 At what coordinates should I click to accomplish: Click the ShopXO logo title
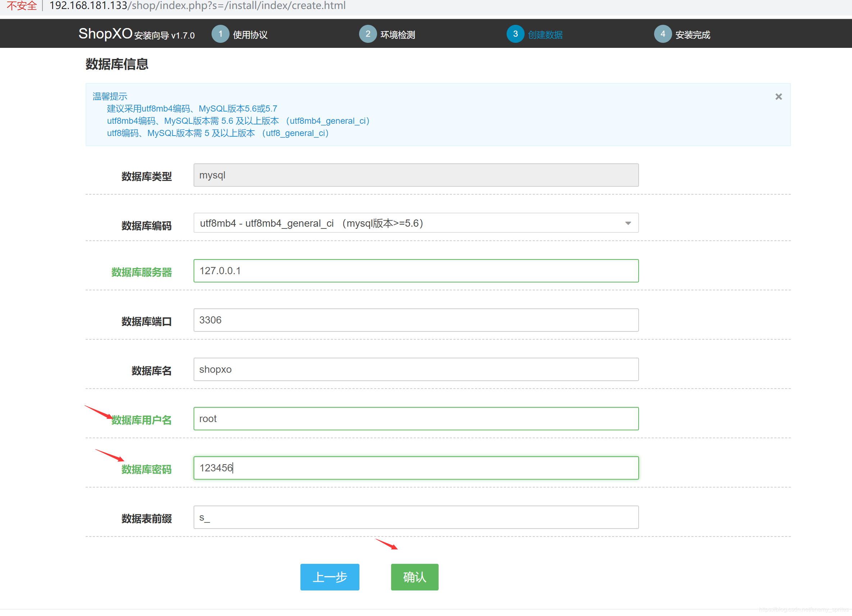point(105,34)
